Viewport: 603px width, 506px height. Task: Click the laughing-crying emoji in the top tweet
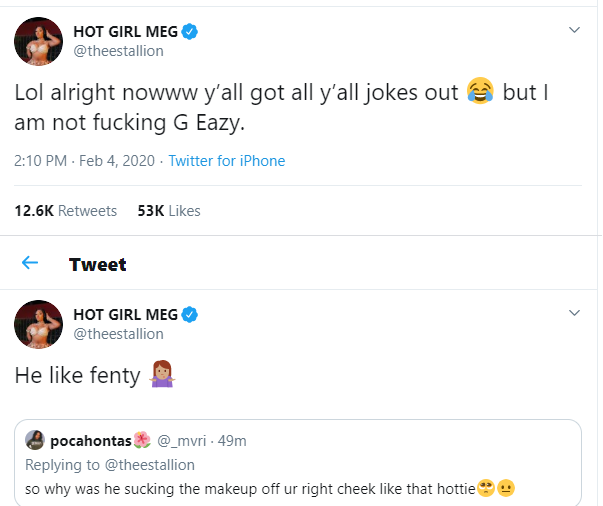481,92
